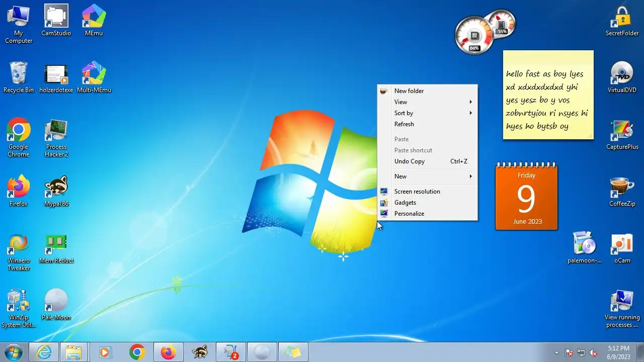Open Mypal raccoon taskbar button
644x362 pixels.
coord(200,352)
